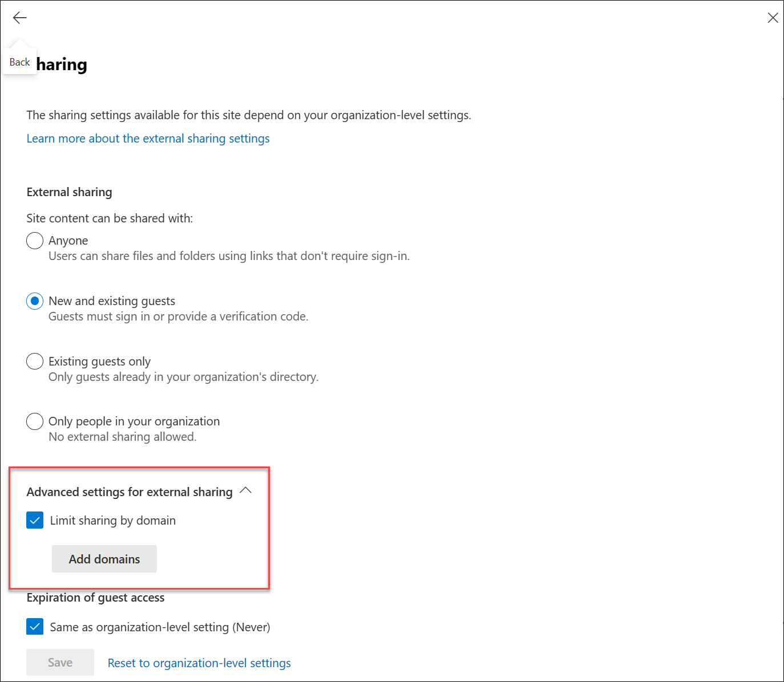
Task: Click the Anyone option label text
Action: pyautogui.click(x=68, y=241)
